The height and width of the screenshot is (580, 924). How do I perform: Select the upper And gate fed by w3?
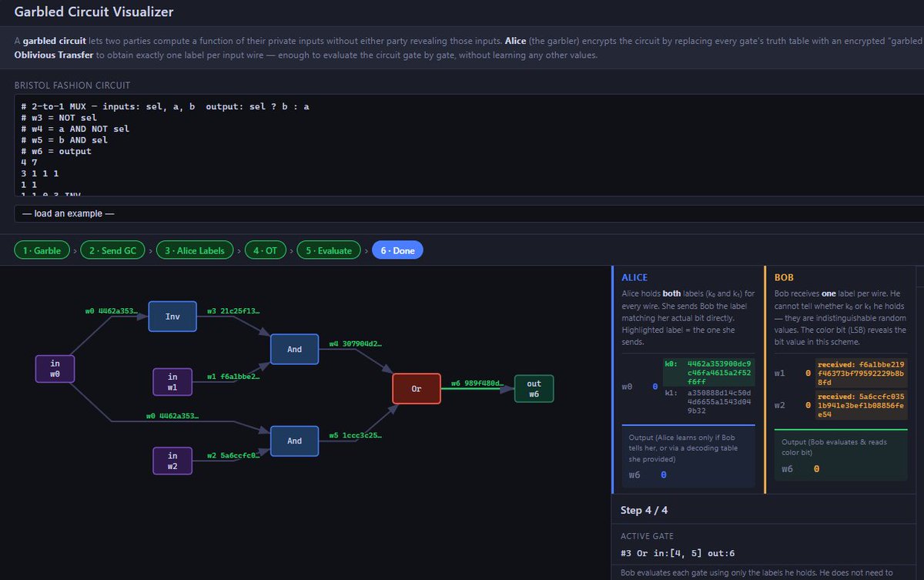point(294,349)
